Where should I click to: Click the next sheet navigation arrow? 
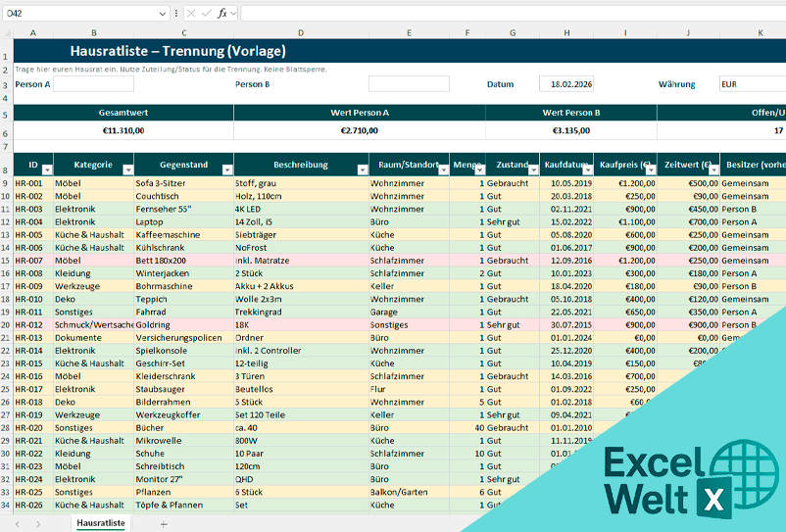(x=38, y=524)
